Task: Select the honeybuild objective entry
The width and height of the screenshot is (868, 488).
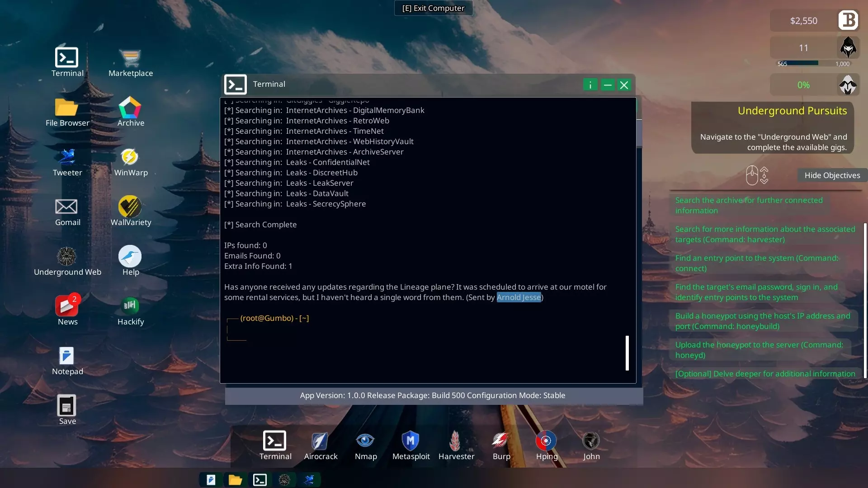Action: click(x=762, y=321)
